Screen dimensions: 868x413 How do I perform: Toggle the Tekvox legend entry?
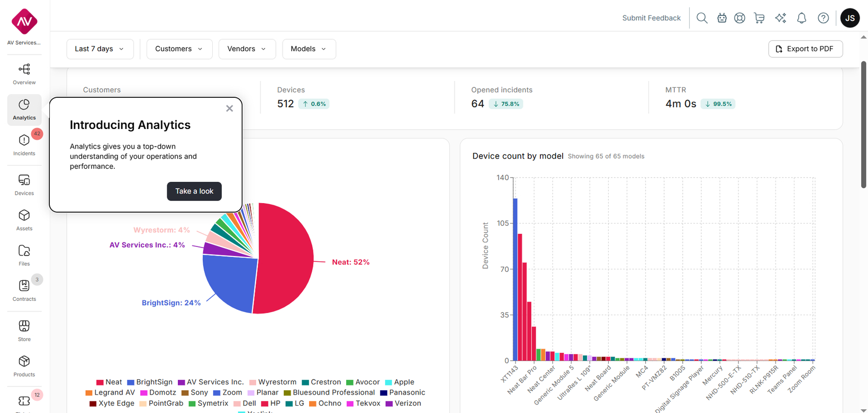point(364,403)
